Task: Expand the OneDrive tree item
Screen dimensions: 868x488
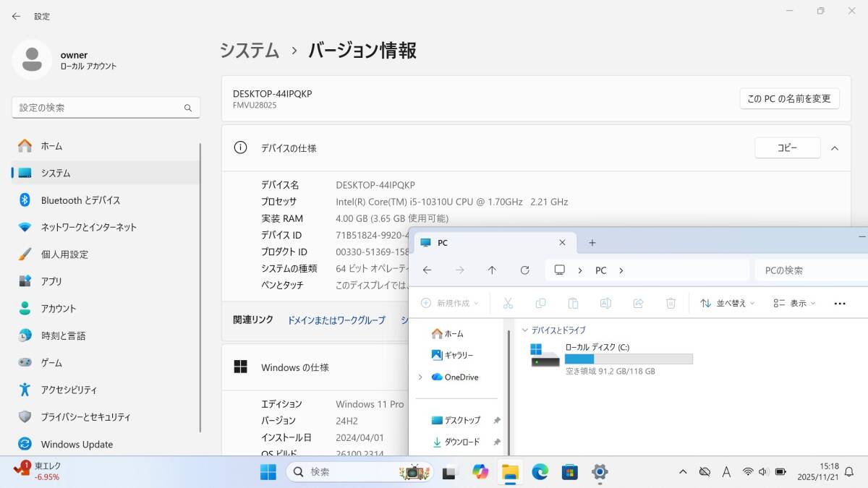Action: pos(420,377)
